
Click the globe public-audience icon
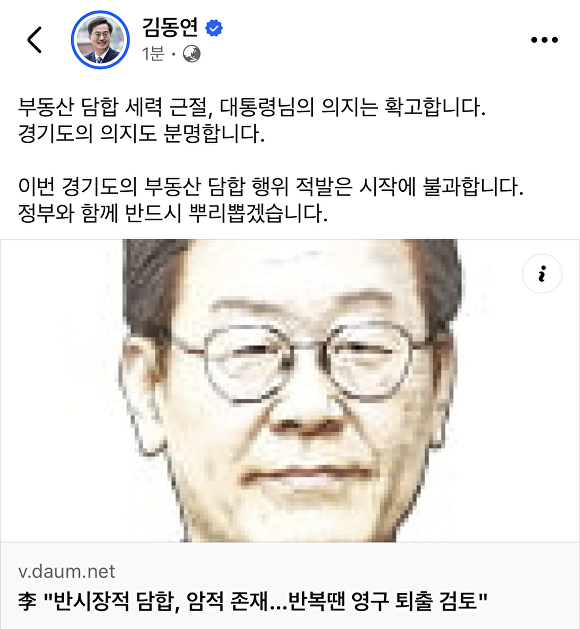[192, 54]
